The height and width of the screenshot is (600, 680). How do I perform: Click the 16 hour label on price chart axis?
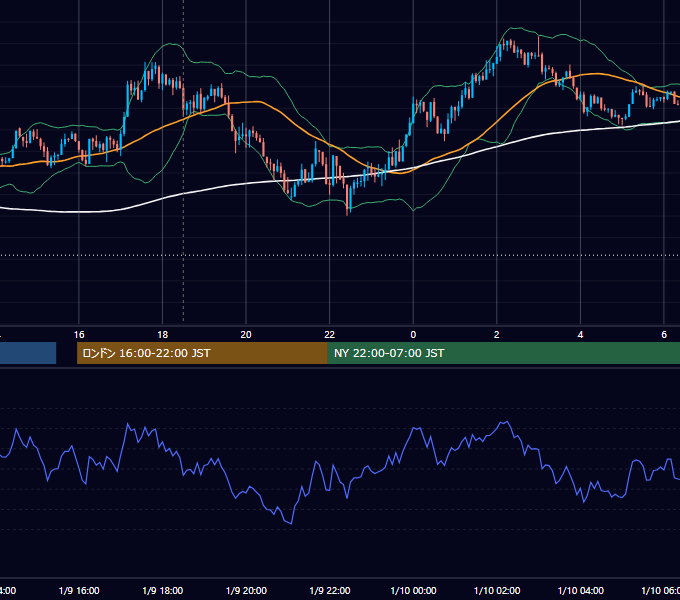pos(79,335)
